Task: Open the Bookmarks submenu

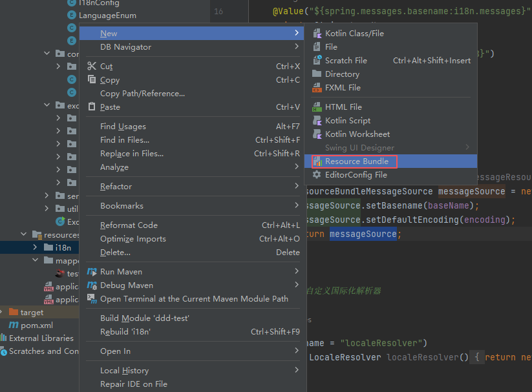Action: click(x=193, y=206)
